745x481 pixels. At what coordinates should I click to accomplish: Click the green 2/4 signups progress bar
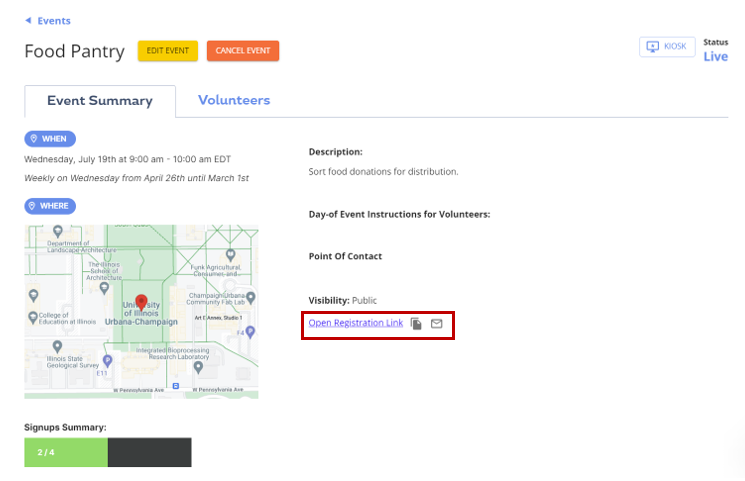(66, 453)
